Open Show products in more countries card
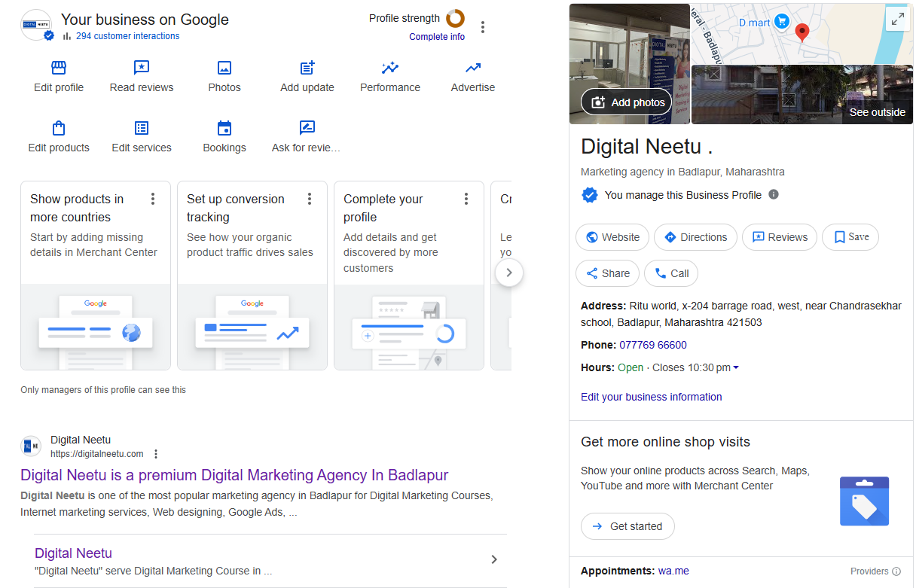Screen dimensions: 916x588 (96, 276)
